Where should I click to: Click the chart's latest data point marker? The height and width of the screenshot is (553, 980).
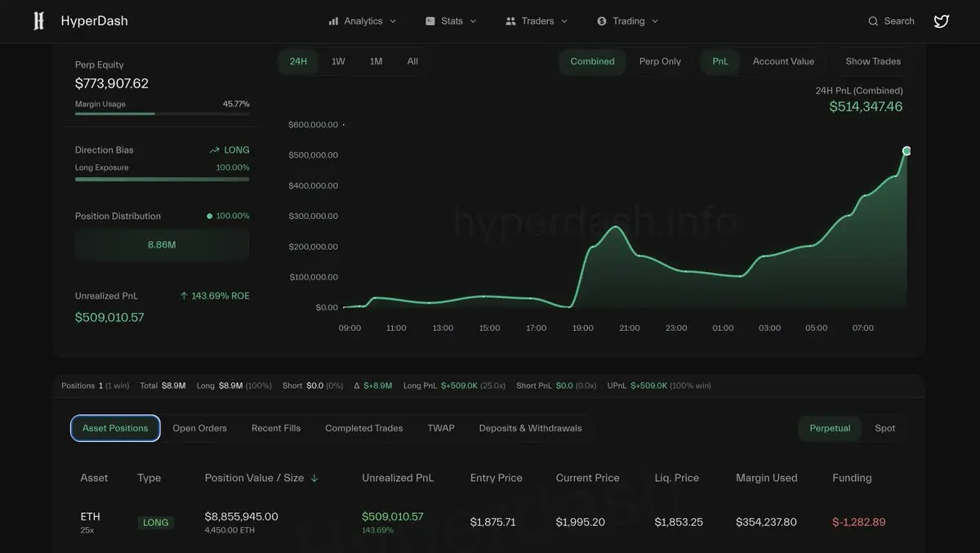906,150
